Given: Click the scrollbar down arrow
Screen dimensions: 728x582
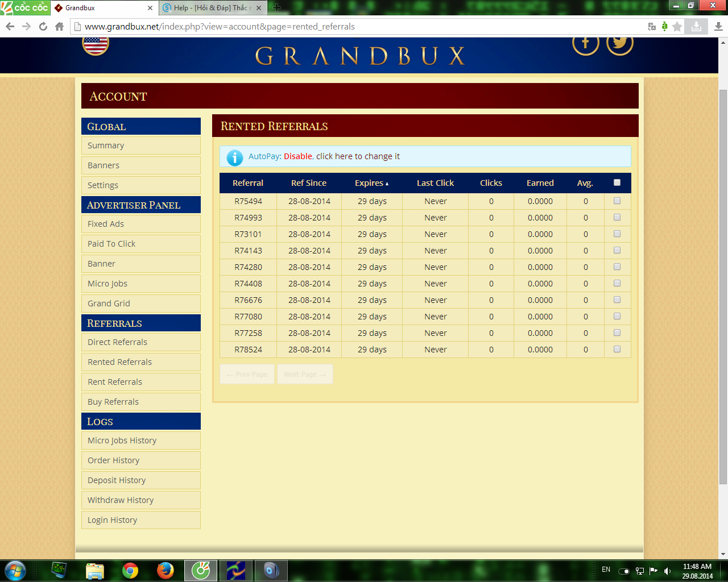Looking at the screenshot, I should [x=723, y=555].
